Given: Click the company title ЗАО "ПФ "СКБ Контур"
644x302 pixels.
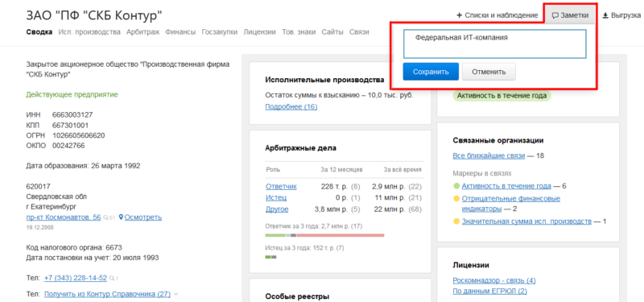Looking at the screenshot, I should point(94,15).
